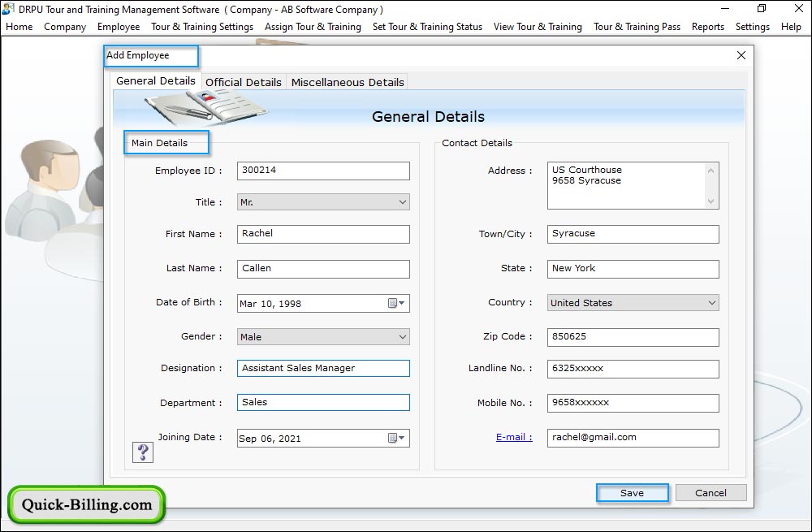
Task: Switch to the Miscellaneous Details tab
Action: 348,82
